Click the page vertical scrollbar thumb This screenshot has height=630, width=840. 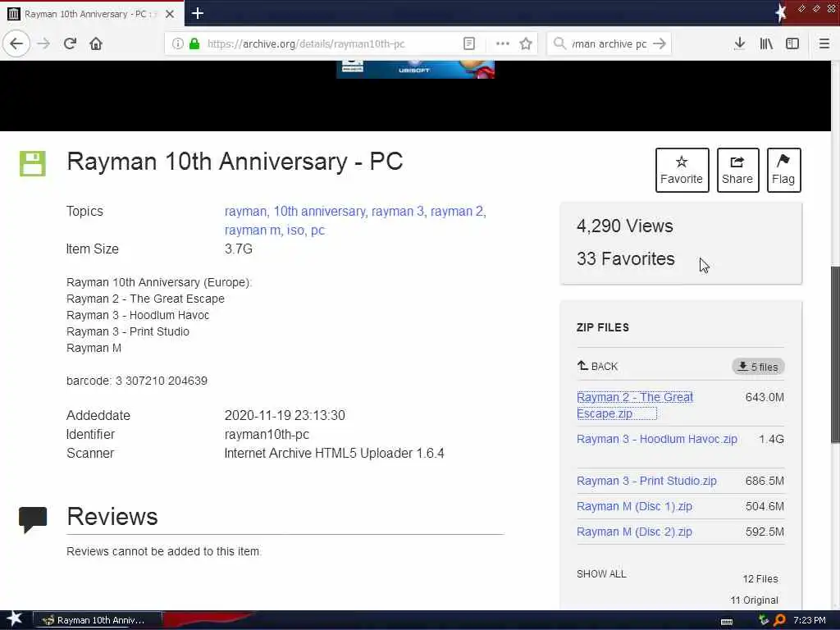tap(835, 354)
